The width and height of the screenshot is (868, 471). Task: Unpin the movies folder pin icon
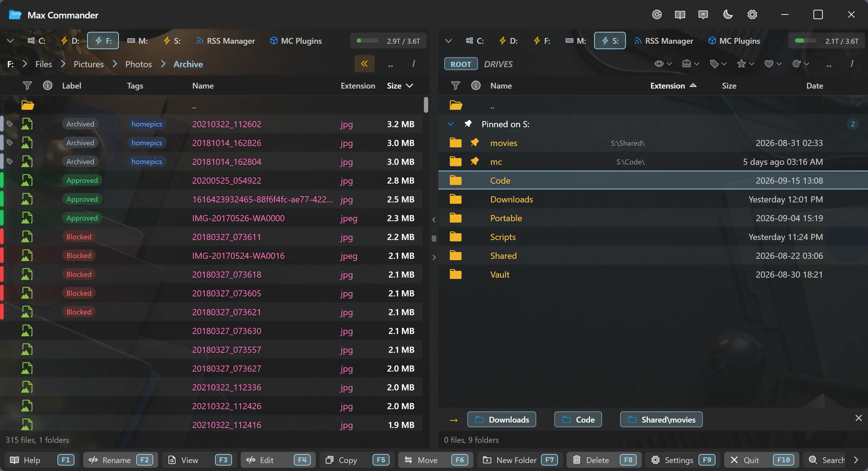coord(475,142)
